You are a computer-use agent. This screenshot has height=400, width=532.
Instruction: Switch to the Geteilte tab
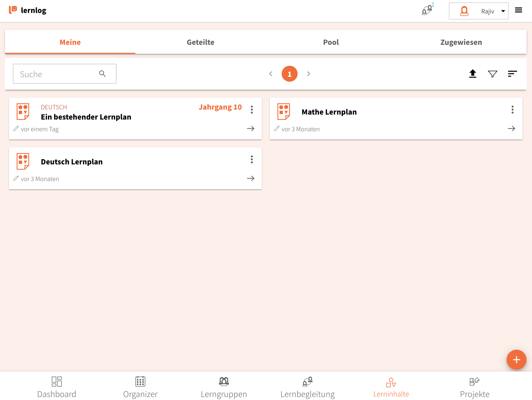[200, 42]
